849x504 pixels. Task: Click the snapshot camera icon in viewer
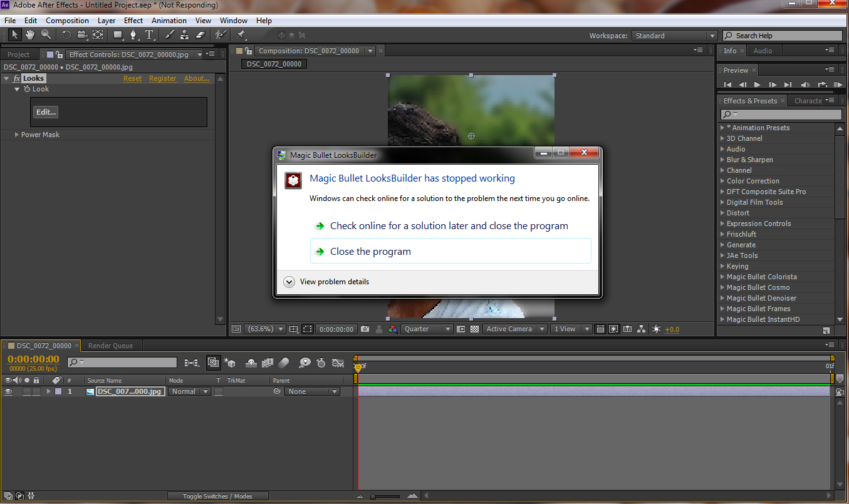pos(365,329)
